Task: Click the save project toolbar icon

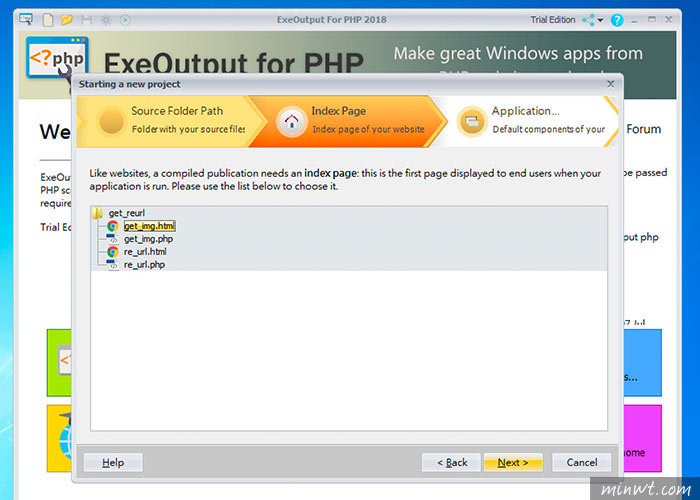Action: click(87, 20)
